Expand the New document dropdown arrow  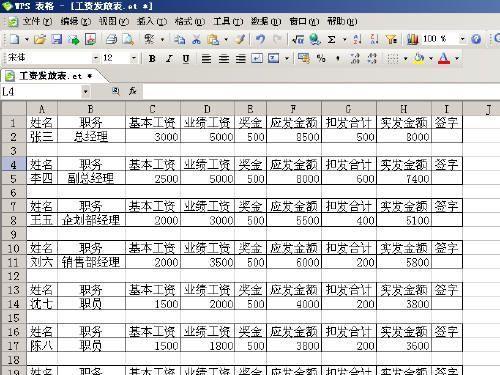27,40
